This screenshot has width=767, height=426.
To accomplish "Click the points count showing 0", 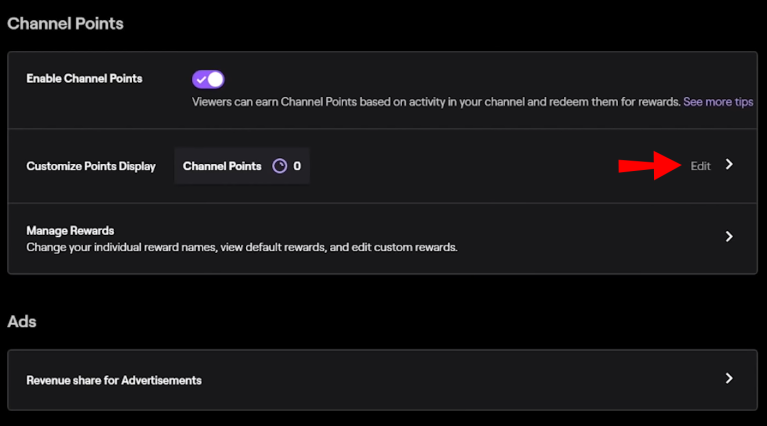I will coord(297,166).
